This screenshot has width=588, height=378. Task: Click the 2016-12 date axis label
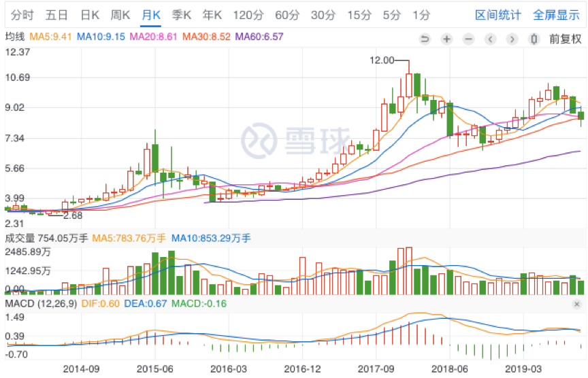click(303, 369)
